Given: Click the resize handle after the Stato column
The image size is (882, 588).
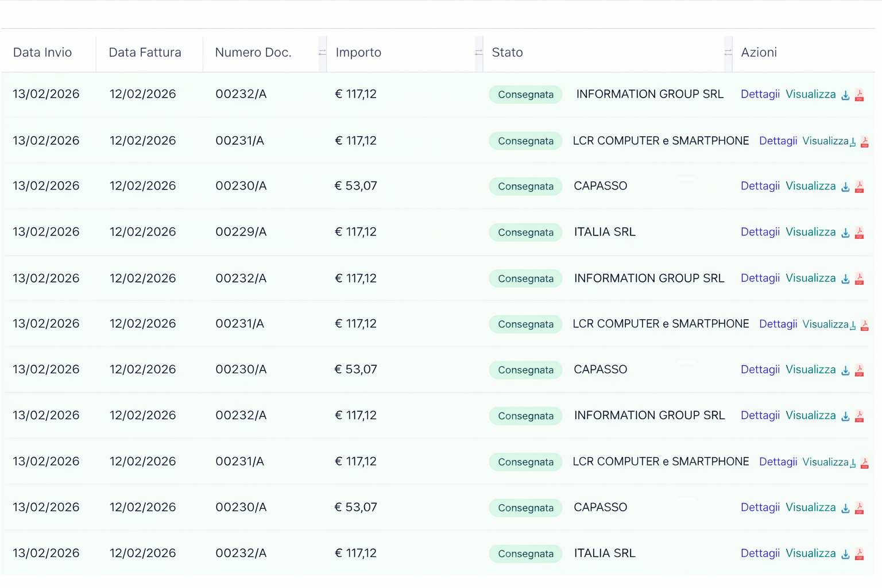Looking at the screenshot, I should click(728, 53).
